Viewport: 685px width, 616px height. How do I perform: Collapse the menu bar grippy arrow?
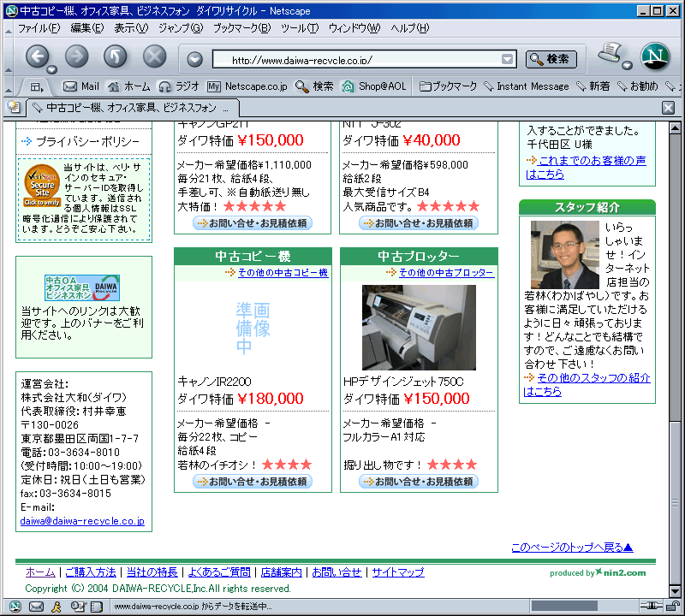pyautogui.click(x=9, y=31)
